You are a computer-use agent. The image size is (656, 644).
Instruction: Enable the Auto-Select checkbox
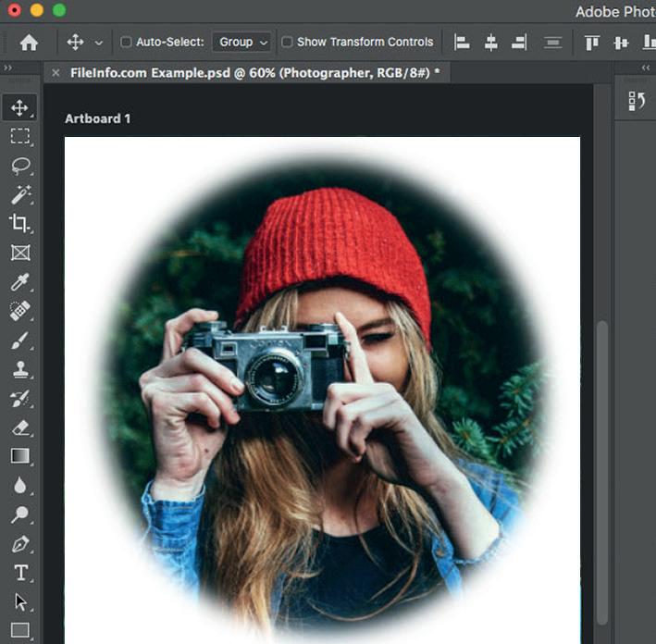click(x=126, y=43)
